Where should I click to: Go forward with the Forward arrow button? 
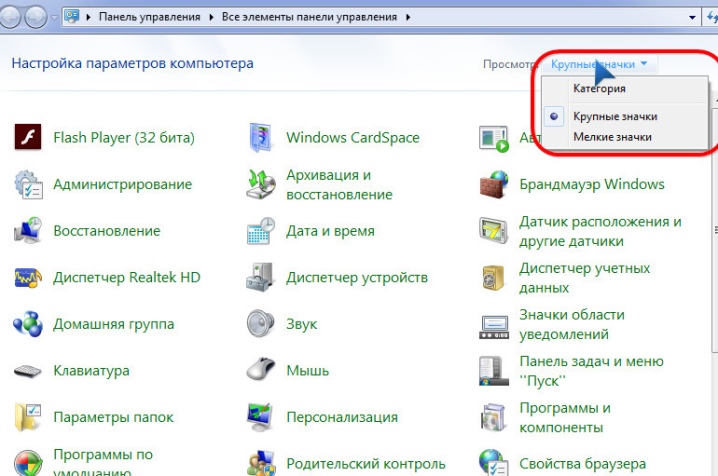click(x=36, y=17)
